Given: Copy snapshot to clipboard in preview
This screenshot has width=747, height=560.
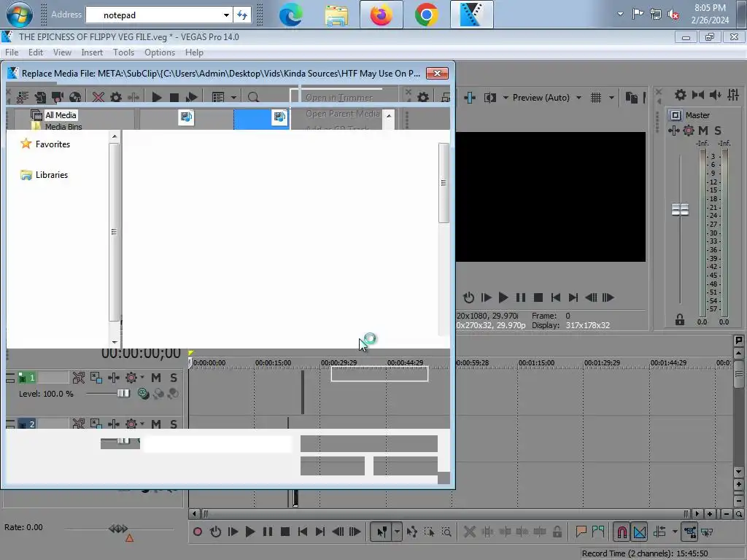Looking at the screenshot, I should [631, 98].
